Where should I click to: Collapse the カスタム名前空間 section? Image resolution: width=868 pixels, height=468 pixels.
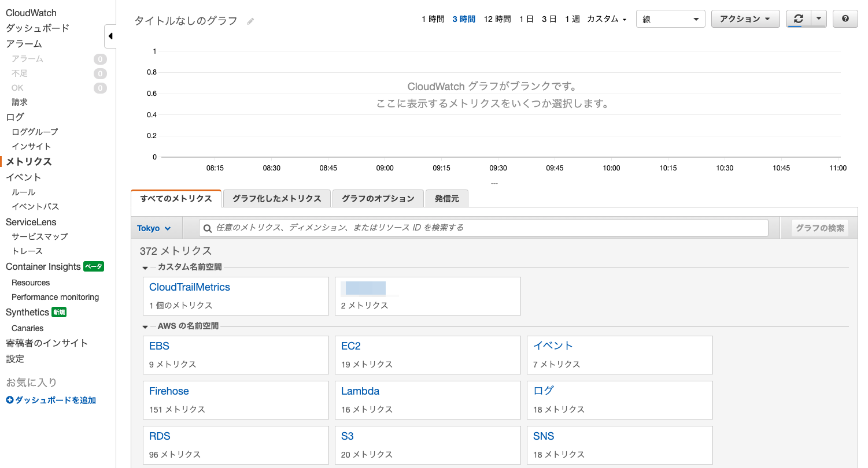click(x=145, y=268)
